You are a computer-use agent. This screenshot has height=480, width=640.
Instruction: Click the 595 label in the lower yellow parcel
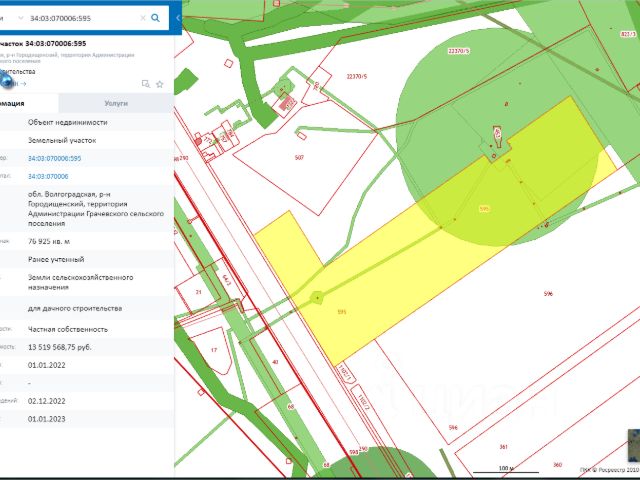(342, 312)
